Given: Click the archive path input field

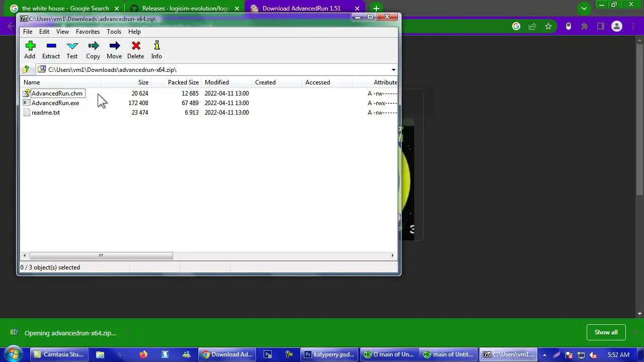Looking at the screenshot, I should (x=213, y=70).
